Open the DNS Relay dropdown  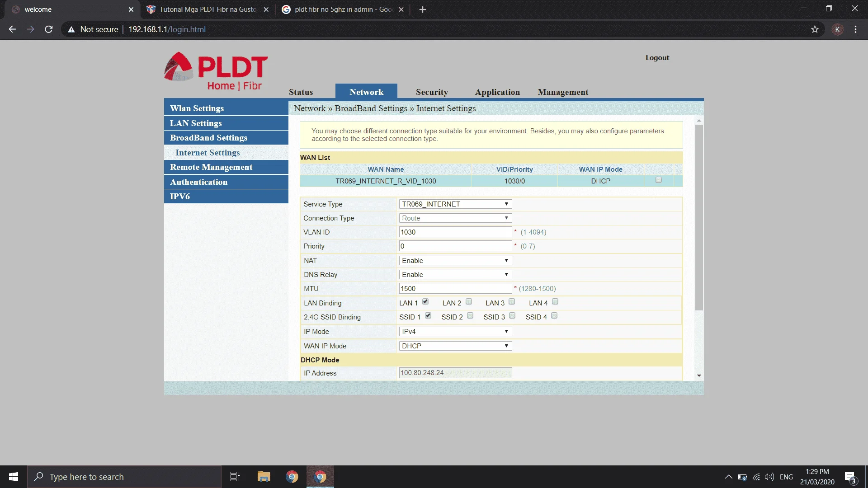click(455, 275)
